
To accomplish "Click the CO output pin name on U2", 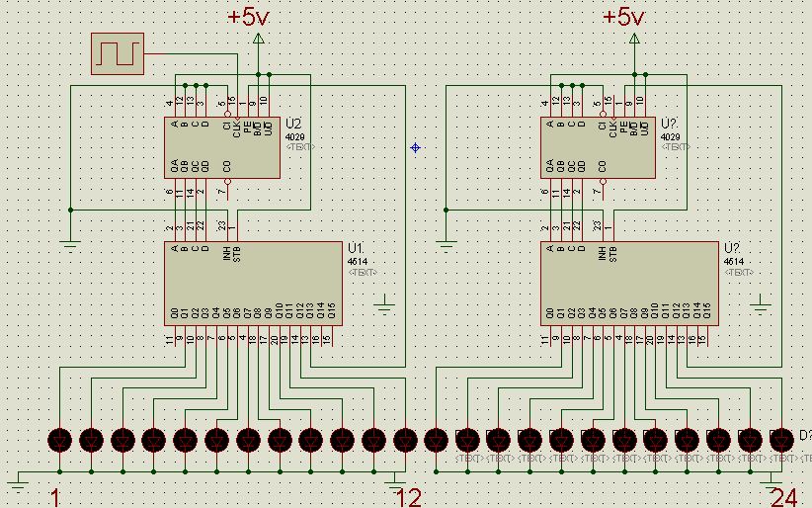I will (227, 166).
